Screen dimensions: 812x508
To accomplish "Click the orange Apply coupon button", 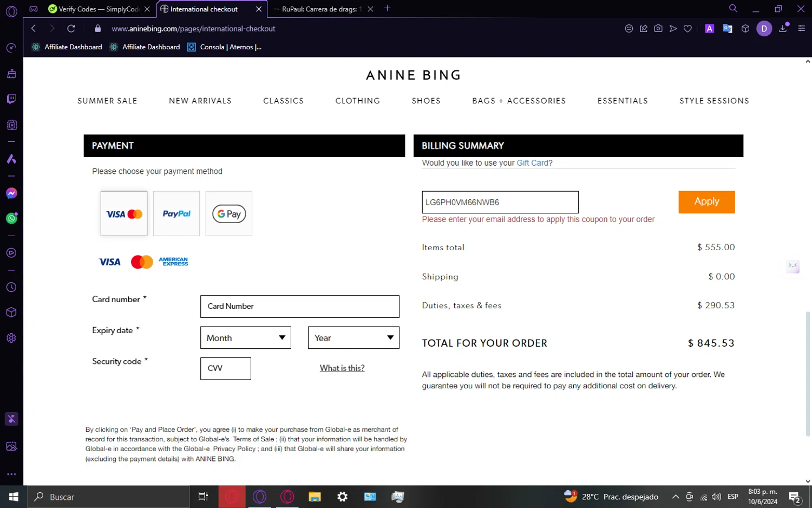I will (x=706, y=202).
